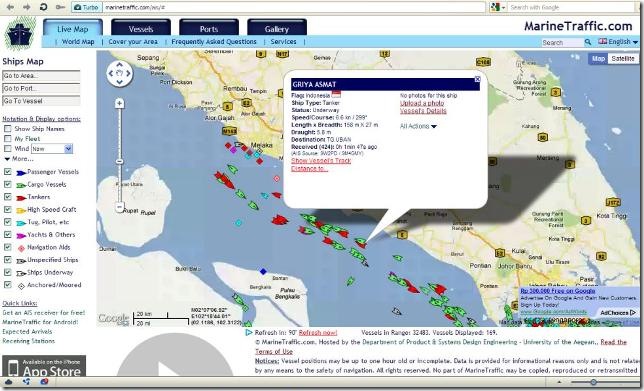Uncheck the Passenger Vessels checkbox
Viewport: 644px width, 391px height.
[8, 172]
